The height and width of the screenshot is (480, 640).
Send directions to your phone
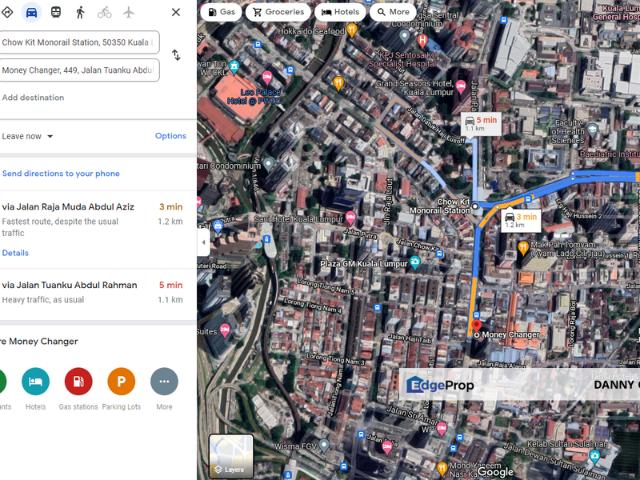point(61,173)
